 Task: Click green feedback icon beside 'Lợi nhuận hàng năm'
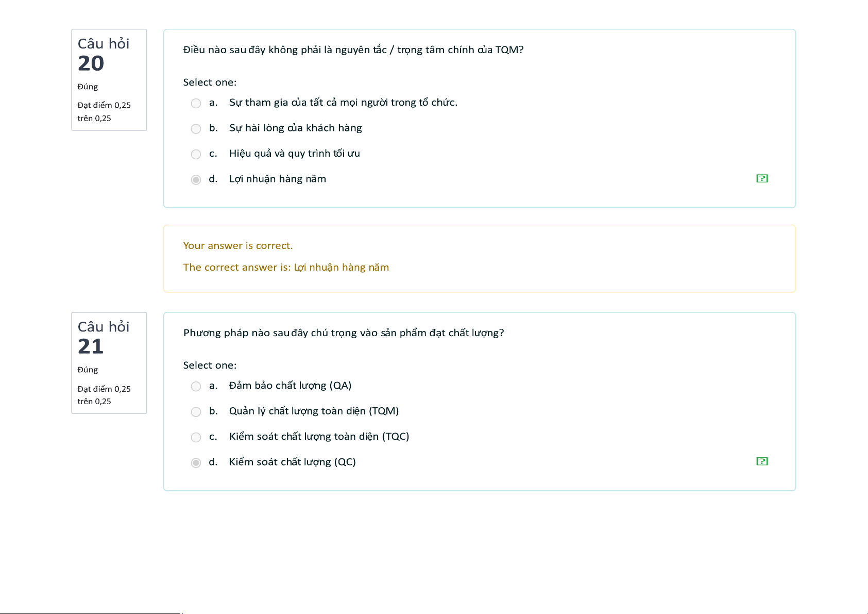point(762,178)
